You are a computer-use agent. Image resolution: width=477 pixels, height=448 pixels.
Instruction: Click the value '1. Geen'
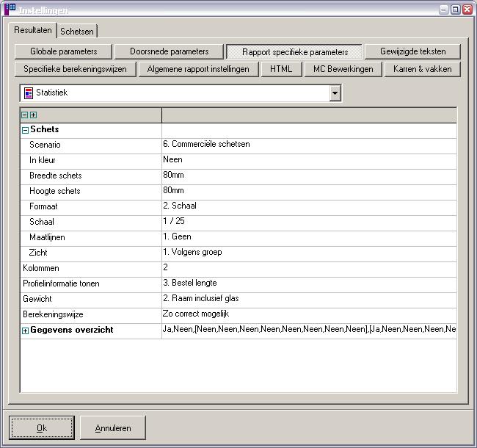click(177, 236)
